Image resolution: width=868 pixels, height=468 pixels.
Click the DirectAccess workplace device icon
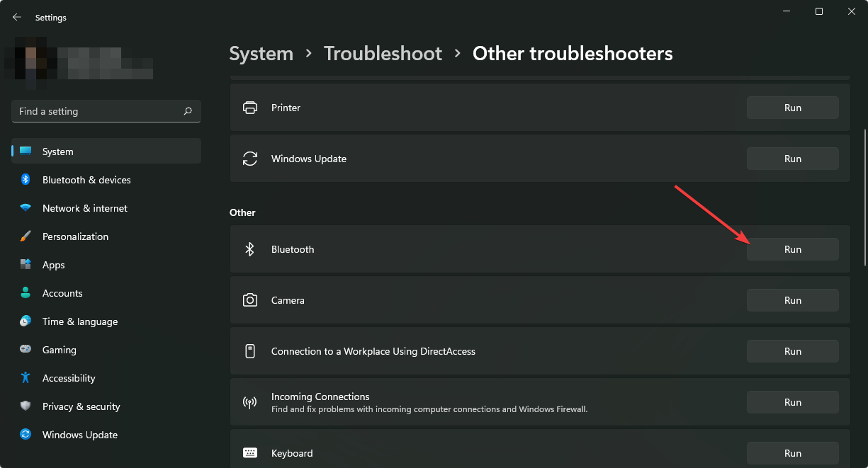point(250,351)
